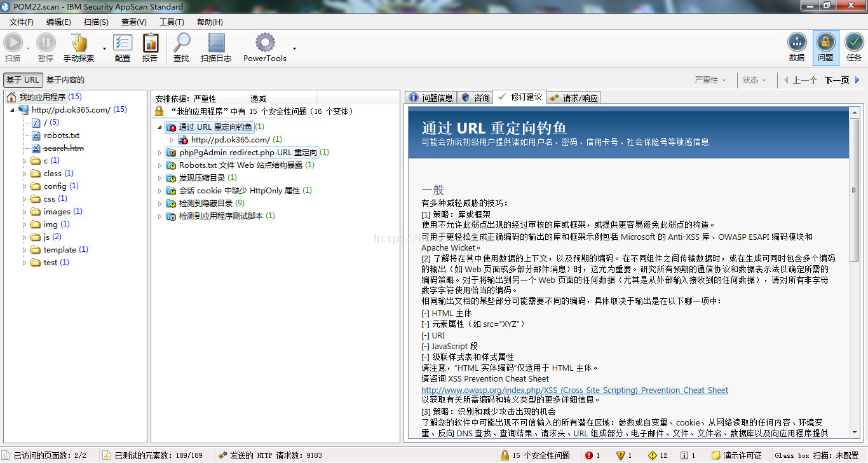The width and height of the screenshot is (868, 463).
Task: Open the 扫描 button dropdown arrow
Action: tap(28, 48)
